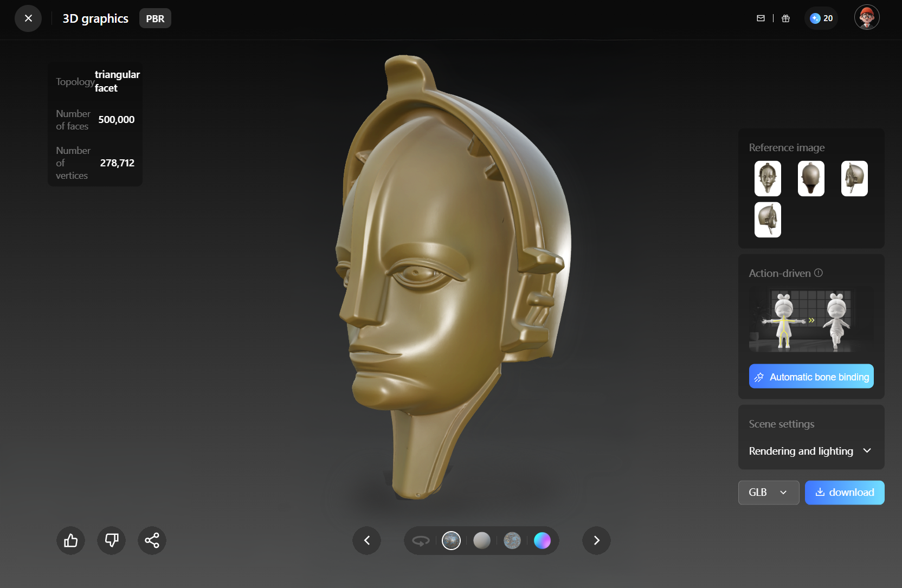Select the textured PBR sphere render mode
This screenshot has height=588, width=902.
coord(451,540)
